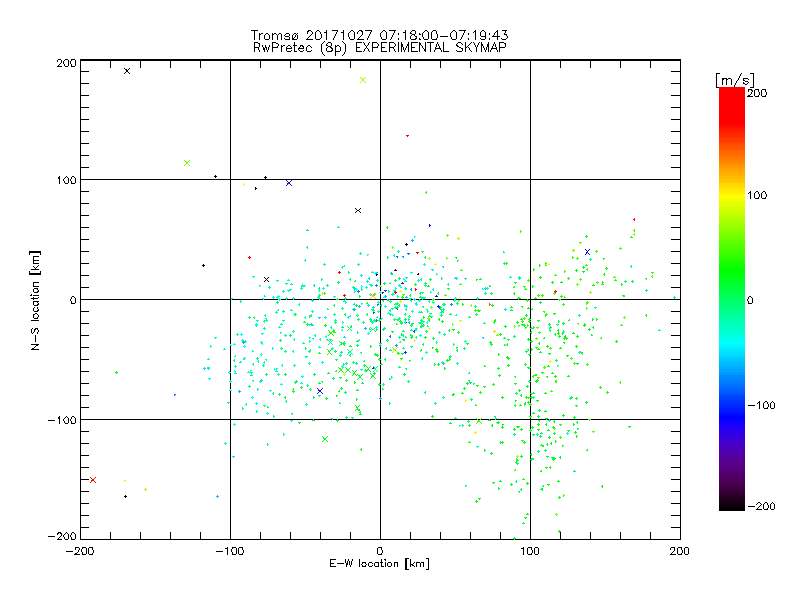Viewport: 800px width, 600px height.
Task: Click the black bottom of the colorbar
Action: [732, 504]
